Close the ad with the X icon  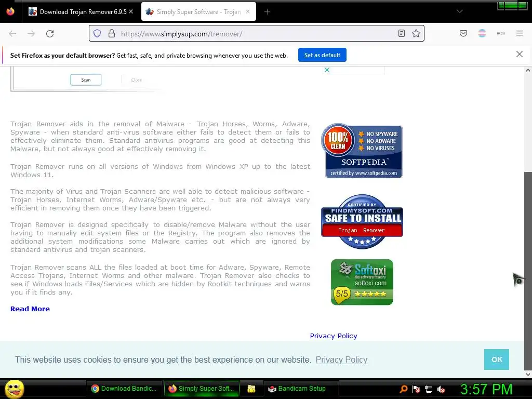tap(327, 70)
